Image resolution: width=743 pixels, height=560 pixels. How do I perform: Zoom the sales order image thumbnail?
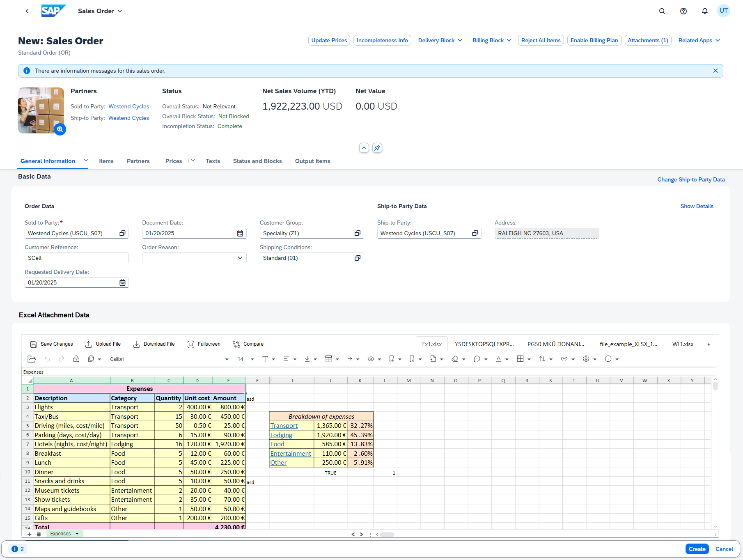[60, 129]
